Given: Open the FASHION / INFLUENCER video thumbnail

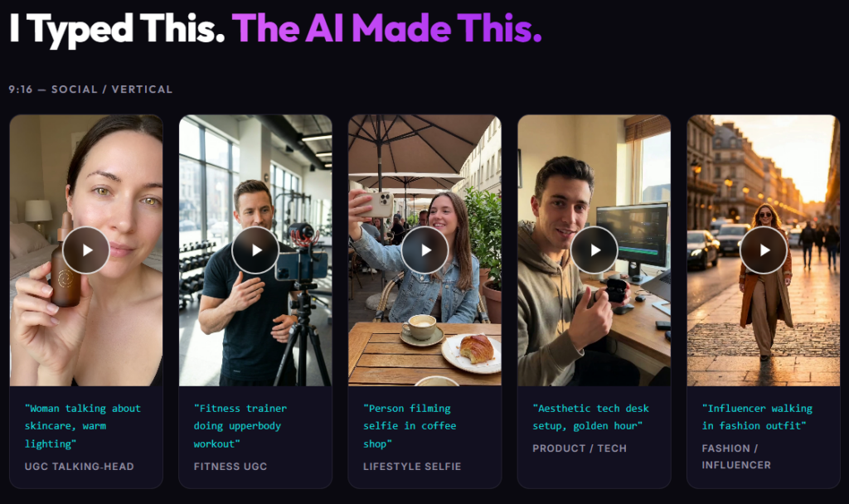Looking at the screenshot, I should (764, 250).
